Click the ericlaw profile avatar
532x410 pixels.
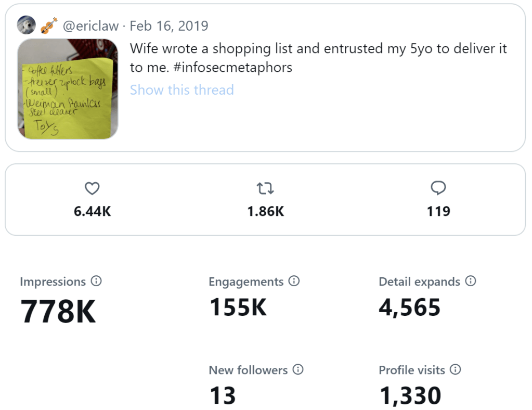[x=27, y=25]
